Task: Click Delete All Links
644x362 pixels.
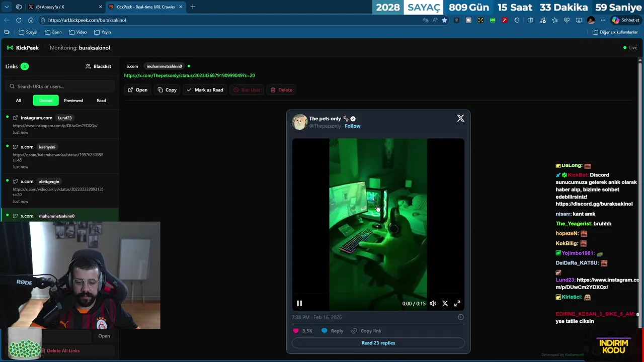Action: point(60,351)
